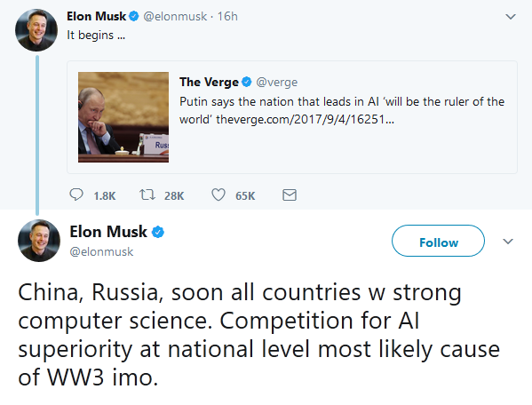Expand the top tweet options chevron
The height and width of the screenshot is (405, 532).
click(511, 16)
